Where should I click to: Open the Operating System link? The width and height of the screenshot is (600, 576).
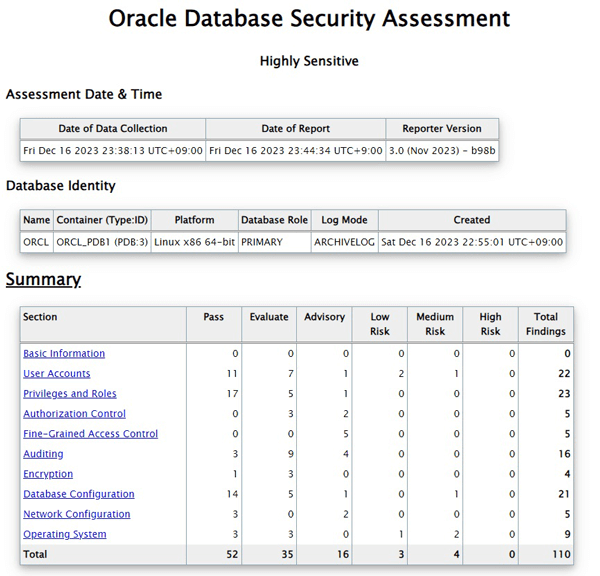click(x=65, y=534)
